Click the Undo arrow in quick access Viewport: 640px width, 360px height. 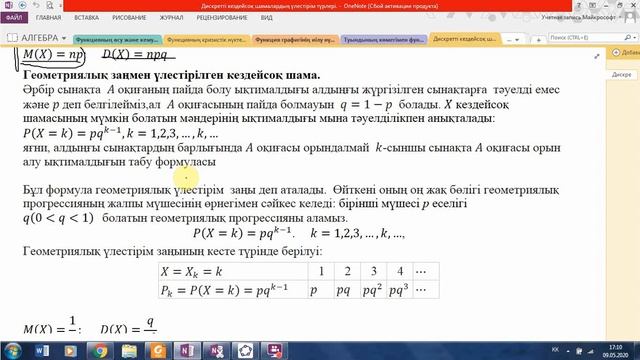(36, 5)
